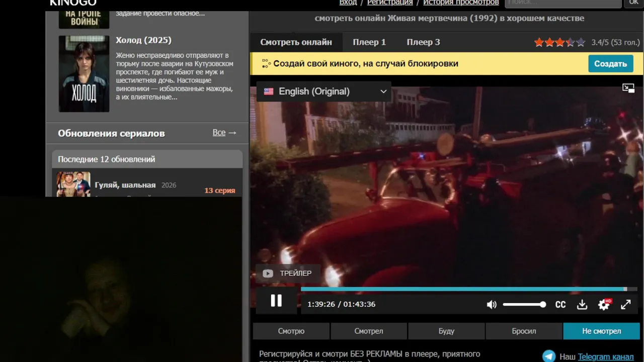Click Гуляй, шальная thumbnail

73,184
